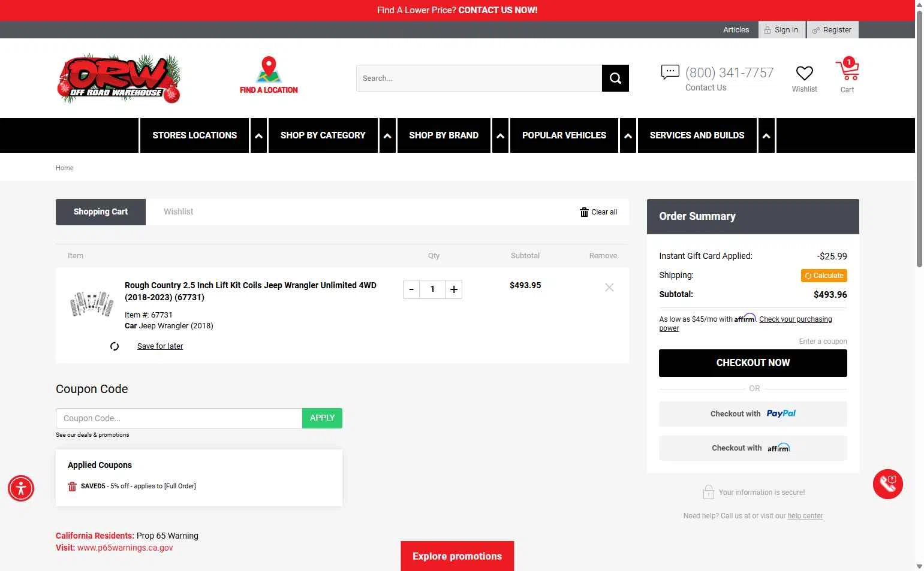Viewport: 924px width, 571px height.
Task: Focus the site search field
Action: tap(479, 78)
